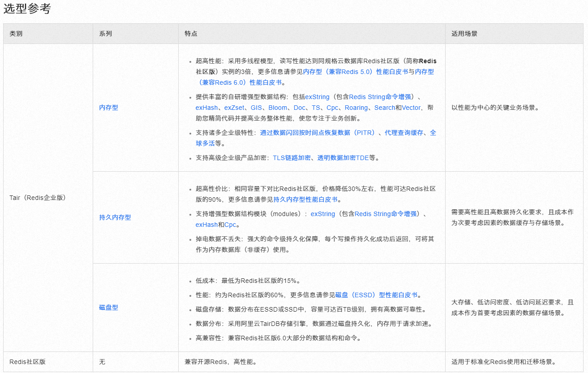Click the 数据分布 bullet about TairDB存储引擎
This screenshot has height=373, width=588.
pyautogui.click(x=314, y=324)
